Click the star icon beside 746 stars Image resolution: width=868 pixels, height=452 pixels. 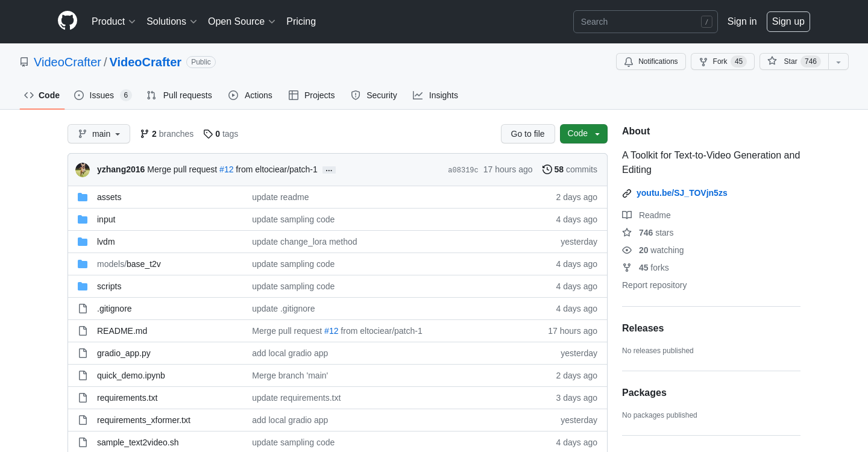coord(627,233)
